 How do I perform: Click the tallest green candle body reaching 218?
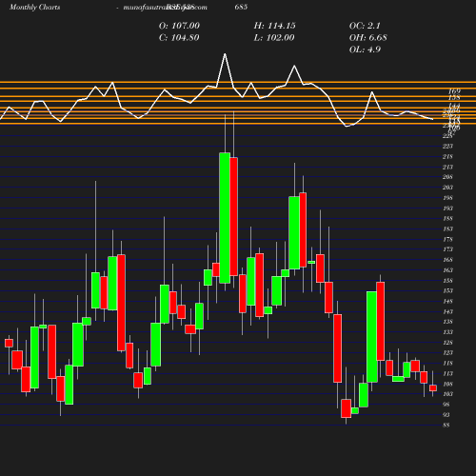pyautogui.click(x=225, y=218)
